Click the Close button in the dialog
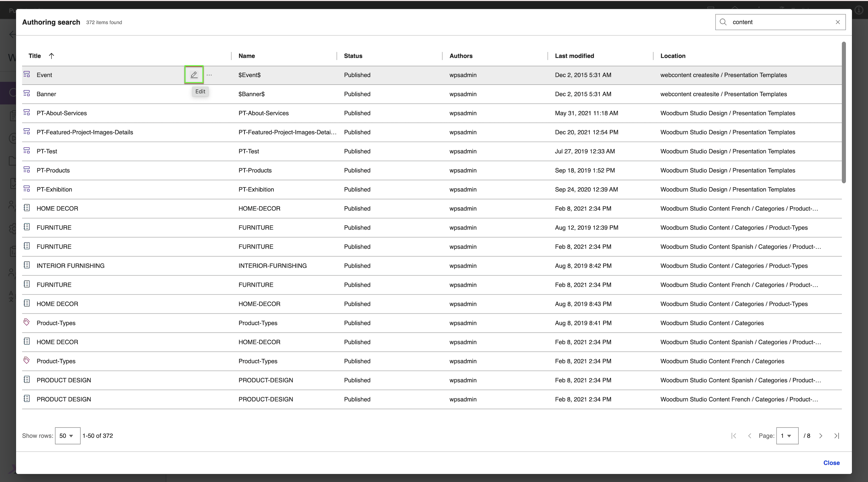The height and width of the screenshot is (482, 868). [831, 462]
